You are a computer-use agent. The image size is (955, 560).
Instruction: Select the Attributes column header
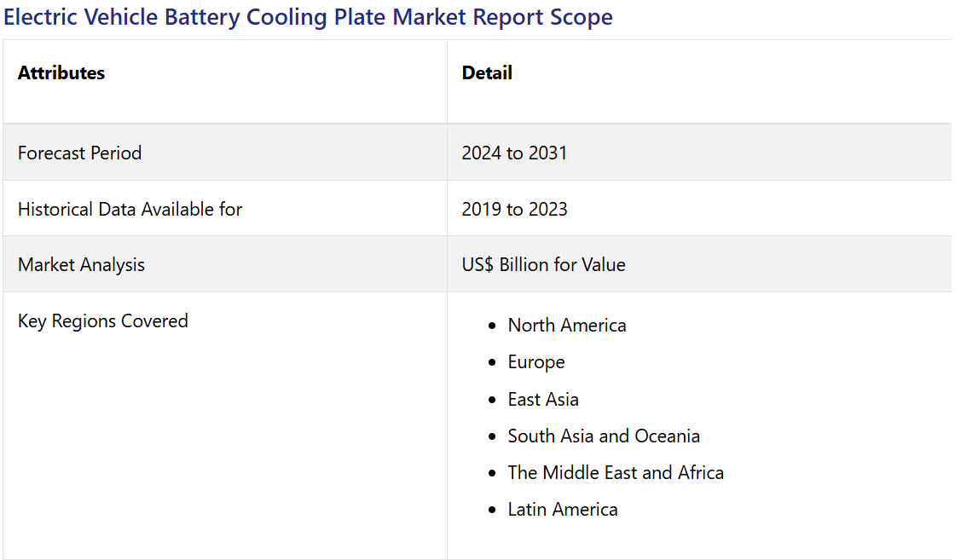point(61,73)
